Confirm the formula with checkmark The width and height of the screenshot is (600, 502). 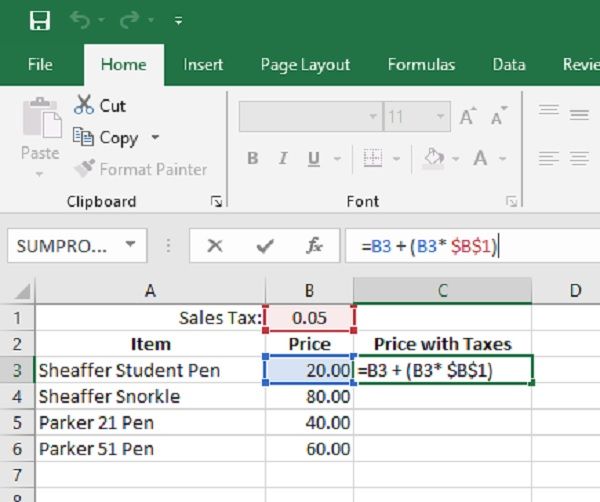265,246
